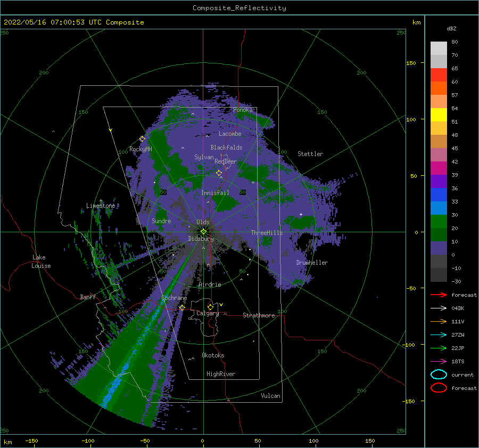Click the Composite_Reflectivity title text
Screen dimensions: 479x448
click(239, 8)
